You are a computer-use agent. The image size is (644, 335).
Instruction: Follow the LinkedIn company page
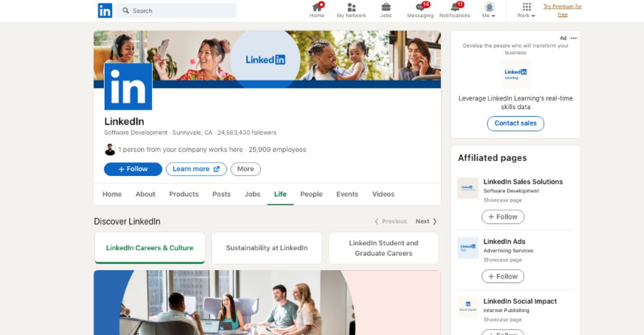[x=133, y=169]
